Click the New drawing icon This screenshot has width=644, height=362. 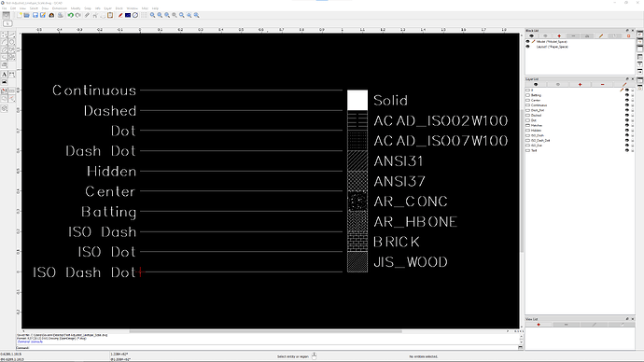click(x=20, y=15)
